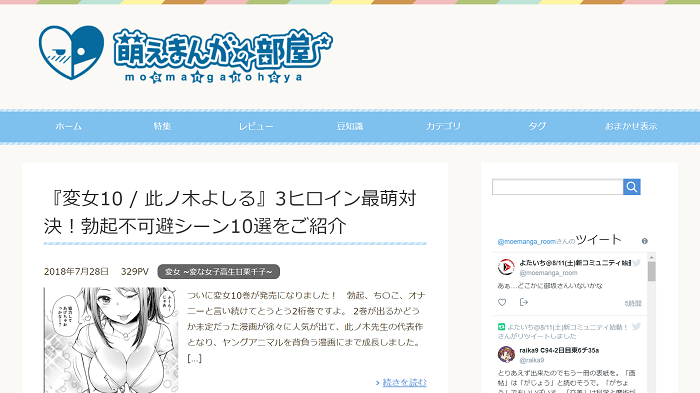Click the heart-shaped site logo icon
Image resolution: width=700 pixels, height=393 pixels.
pyautogui.click(x=71, y=52)
